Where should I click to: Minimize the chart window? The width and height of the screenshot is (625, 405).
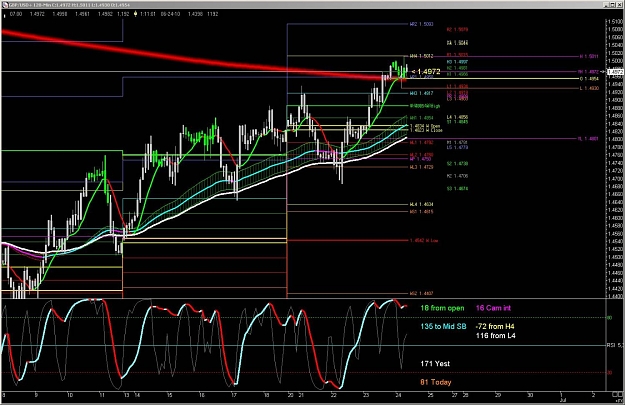(606, 4)
